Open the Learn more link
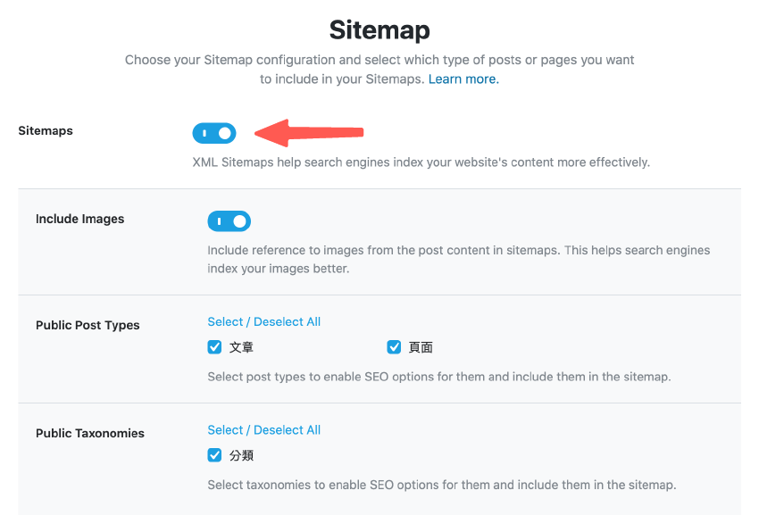This screenshot has height=532, width=759. [x=463, y=79]
